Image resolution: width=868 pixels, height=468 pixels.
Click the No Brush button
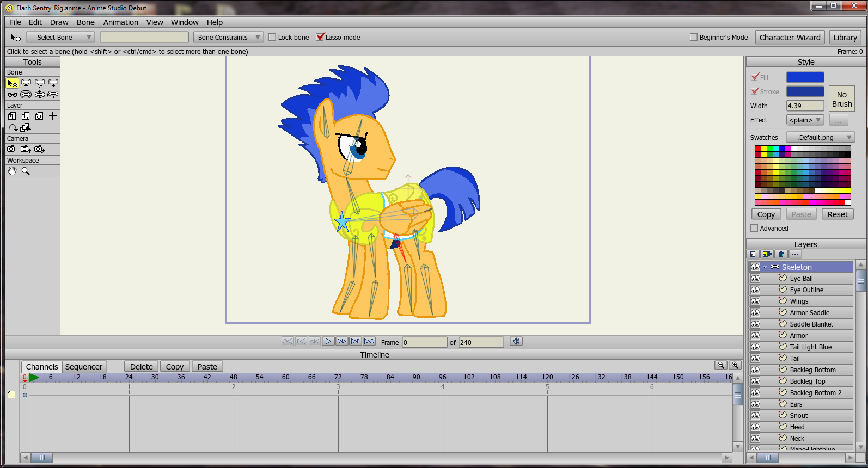click(x=842, y=99)
